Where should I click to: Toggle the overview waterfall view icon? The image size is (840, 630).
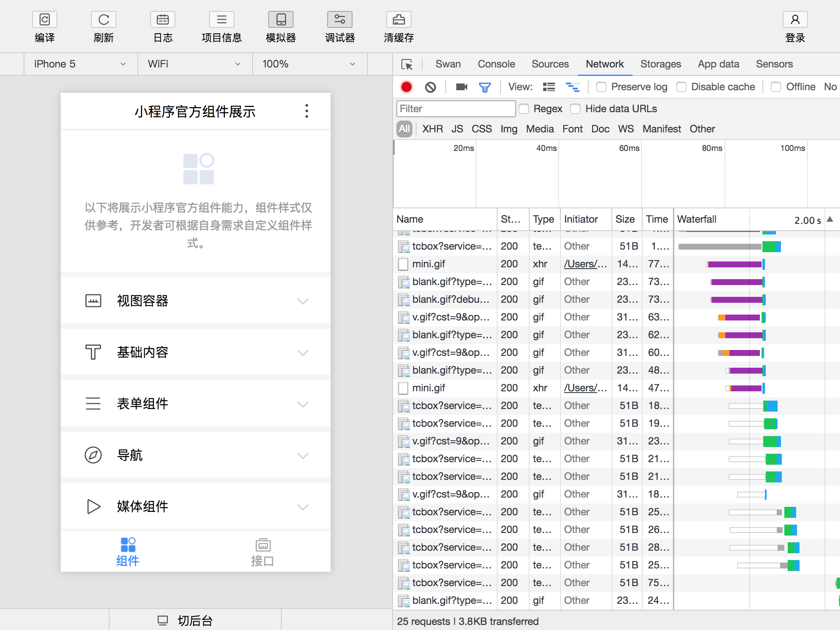[x=572, y=87]
